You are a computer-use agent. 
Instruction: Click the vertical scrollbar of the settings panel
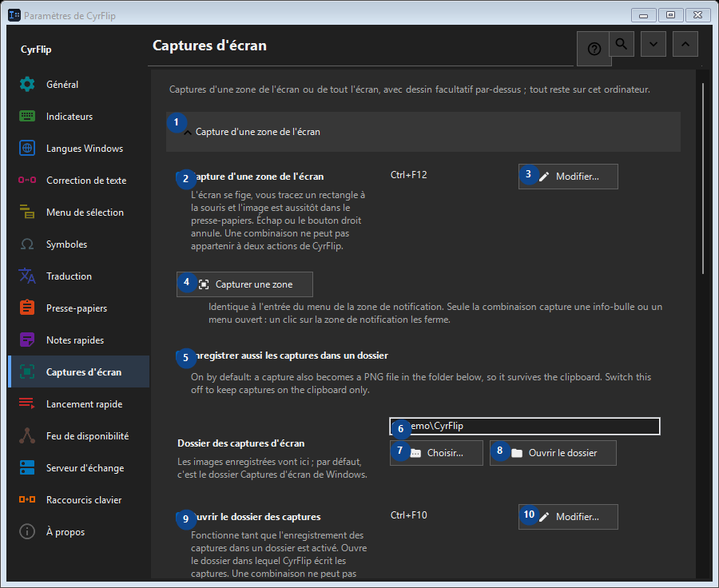tap(703, 179)
